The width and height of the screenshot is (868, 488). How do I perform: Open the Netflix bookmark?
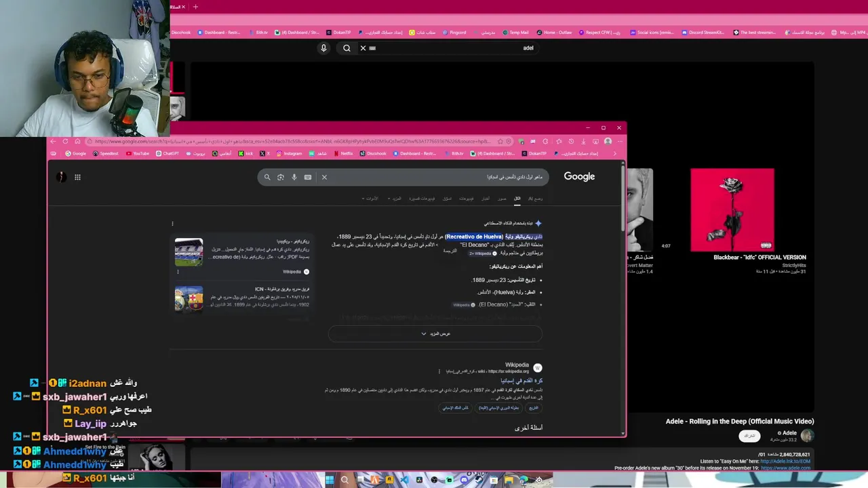coord(343,154)
